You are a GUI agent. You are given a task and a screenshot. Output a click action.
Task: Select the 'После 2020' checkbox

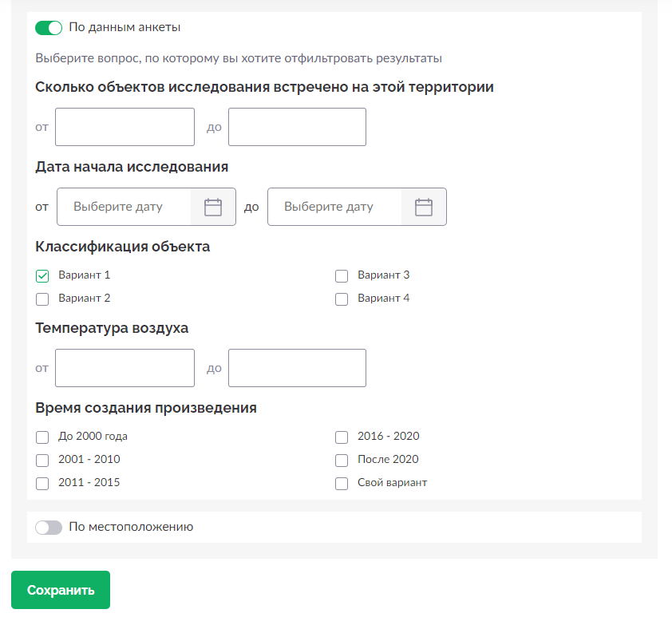coord(342,461)
